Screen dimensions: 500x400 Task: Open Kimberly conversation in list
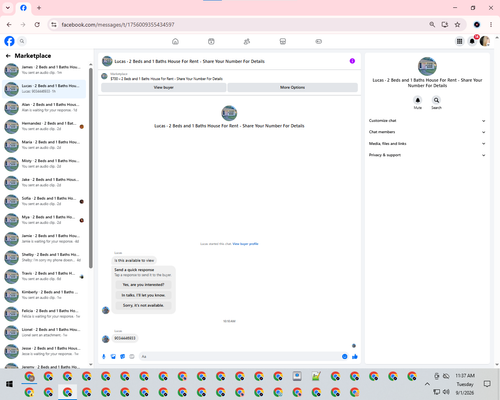(x=44, y=295)
